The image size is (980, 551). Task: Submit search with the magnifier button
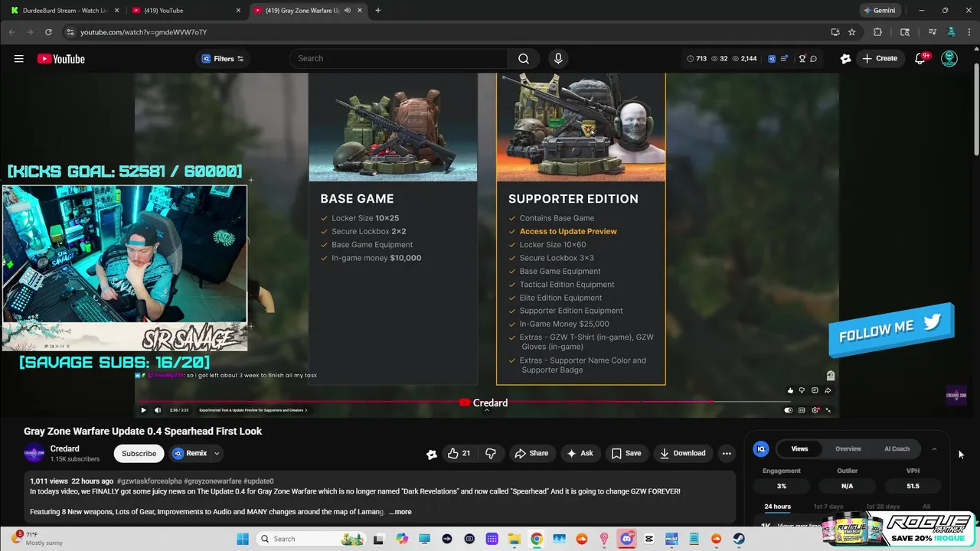tap(524, 58)
